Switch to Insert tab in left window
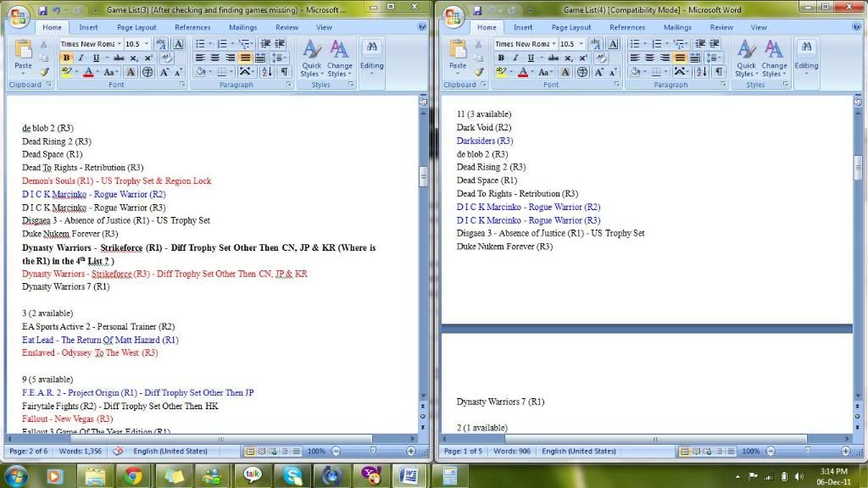 (88, 27)
